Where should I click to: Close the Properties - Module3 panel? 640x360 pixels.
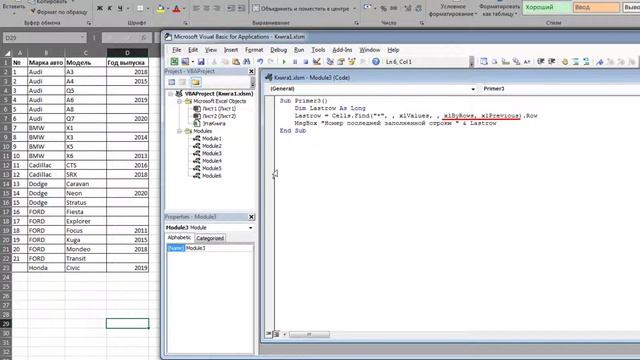point(251,217)
